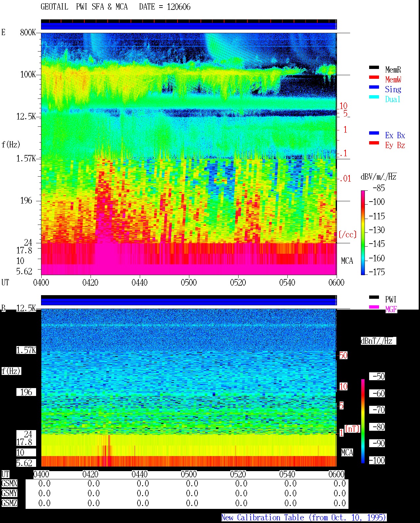Click the red [nT] unit label

352,428
